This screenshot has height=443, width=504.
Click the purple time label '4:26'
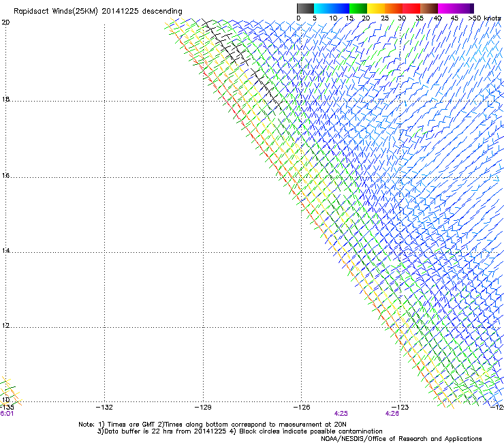(392, 414)
